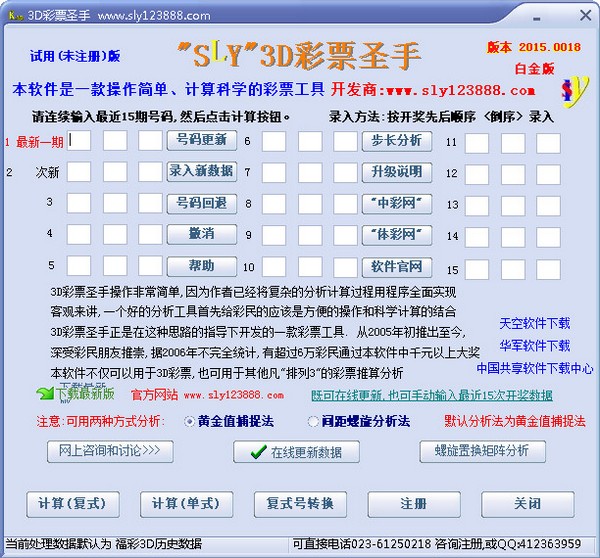Click first digit field of row 11
The height and width of the screenshot is (558, 600).
pyautogui.click(x=477, y=144)
